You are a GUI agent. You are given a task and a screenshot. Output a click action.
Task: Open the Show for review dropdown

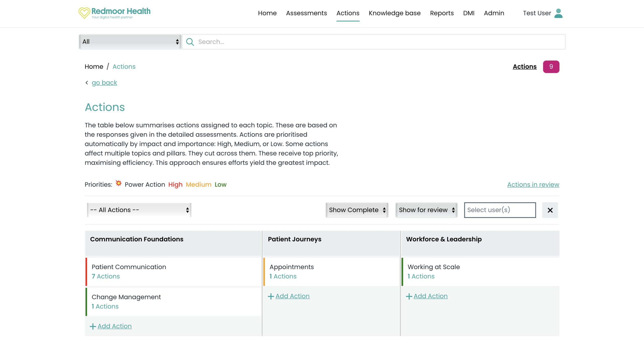click(426, 210)
